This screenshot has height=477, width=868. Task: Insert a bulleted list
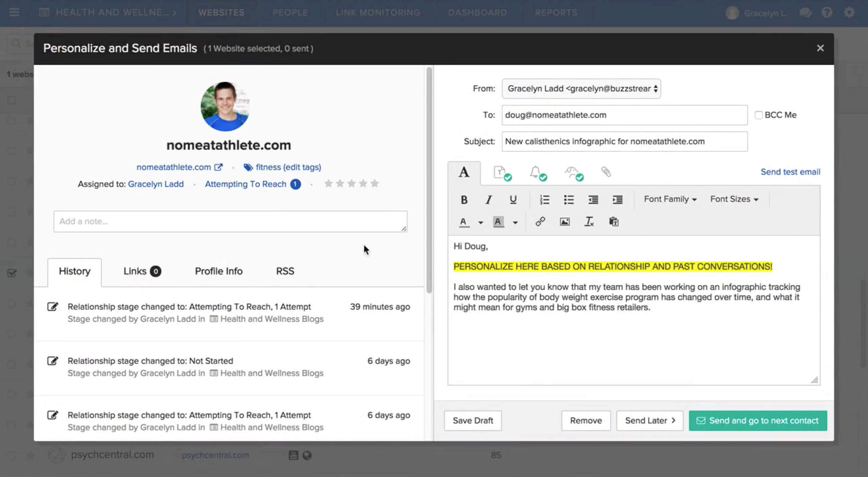click(x=569, y=199)
